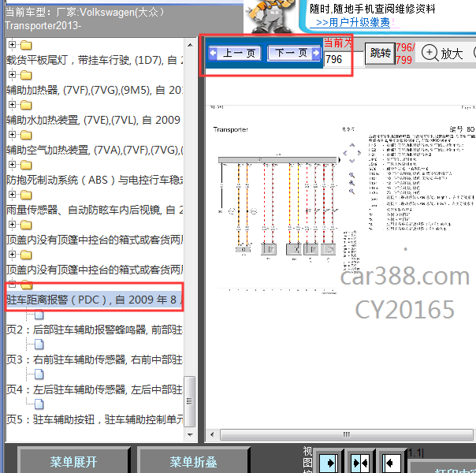Switch to split-pane view icon
Image resolution: width=476 pixels, height=473 pixels.
pyautogui.click(x=360, y=463)
